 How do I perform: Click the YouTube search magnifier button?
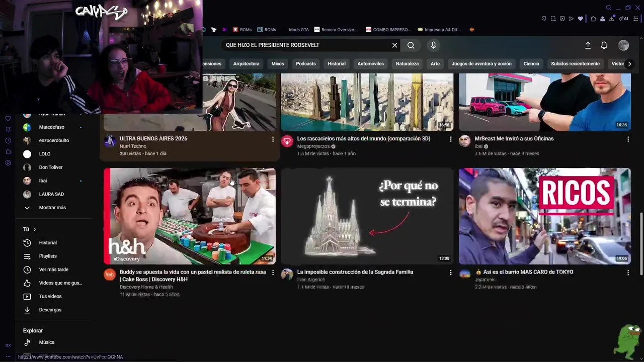[x=411, y=45]
